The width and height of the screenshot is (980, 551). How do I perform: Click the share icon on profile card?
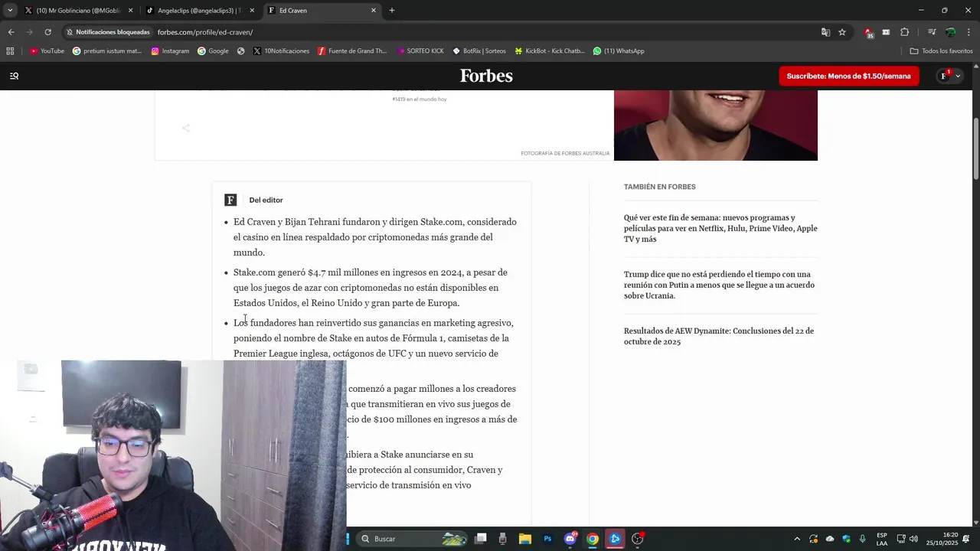pos(185,128)
